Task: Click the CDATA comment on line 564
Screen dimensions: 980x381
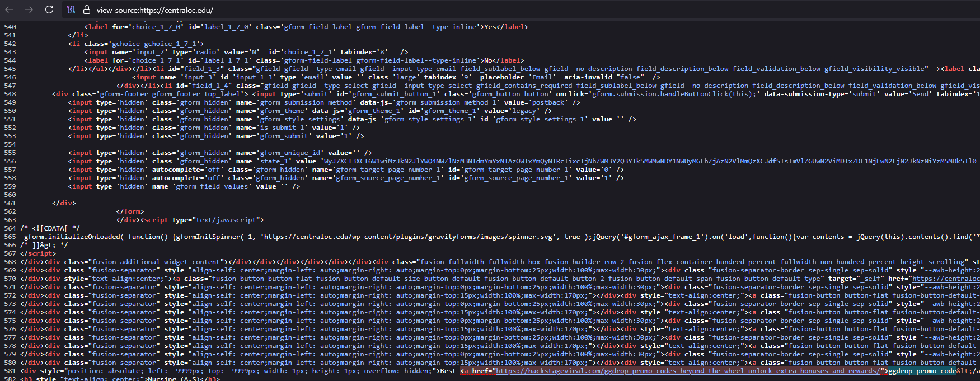Action: (50, 228)
